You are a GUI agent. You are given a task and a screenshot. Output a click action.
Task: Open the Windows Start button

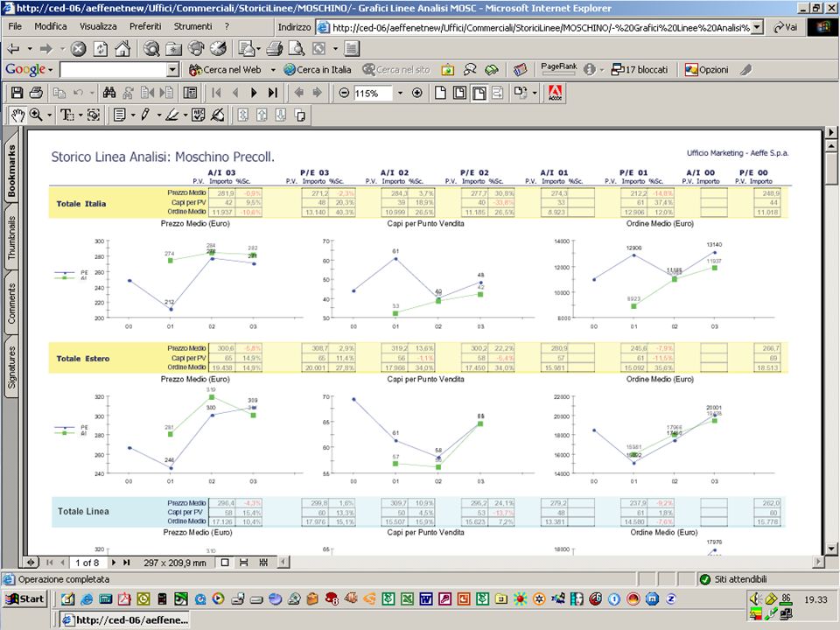click(x=25, y=598)
